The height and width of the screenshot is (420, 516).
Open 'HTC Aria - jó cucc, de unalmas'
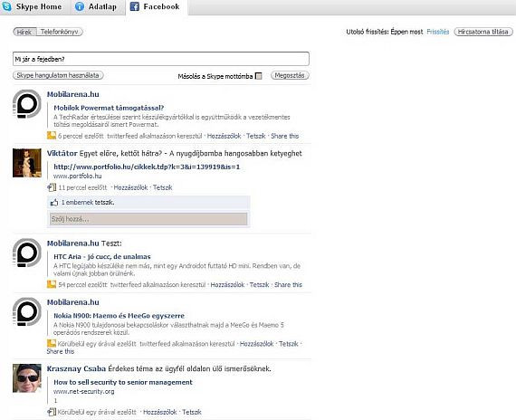(102, 257)
